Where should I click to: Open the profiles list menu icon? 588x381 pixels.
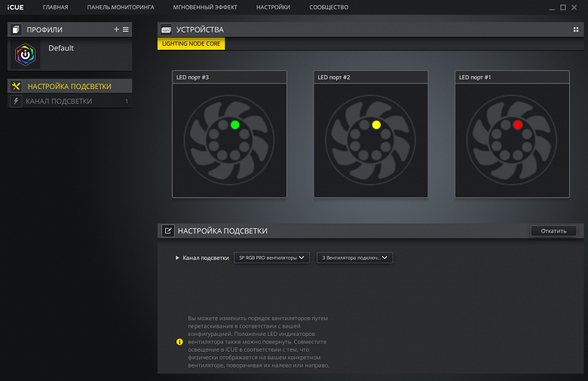coord(126,29)
